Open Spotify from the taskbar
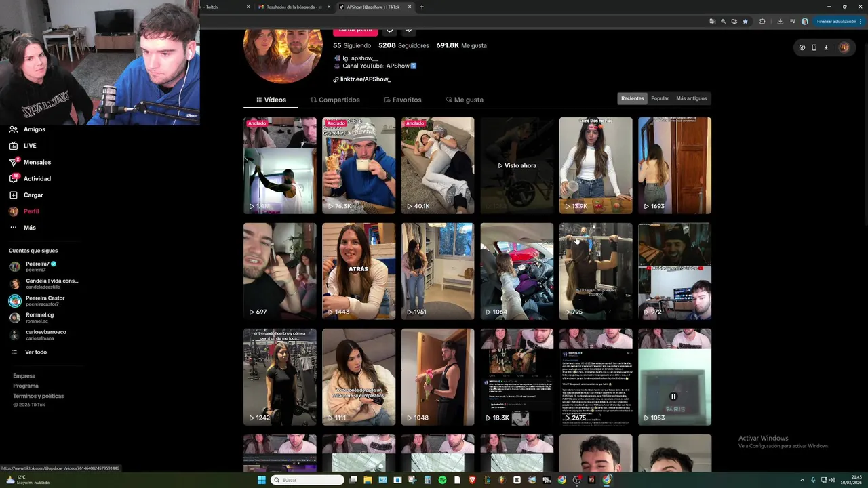Image resolution: width=868 pixels, height=488 pixels. tap(442, 480)
